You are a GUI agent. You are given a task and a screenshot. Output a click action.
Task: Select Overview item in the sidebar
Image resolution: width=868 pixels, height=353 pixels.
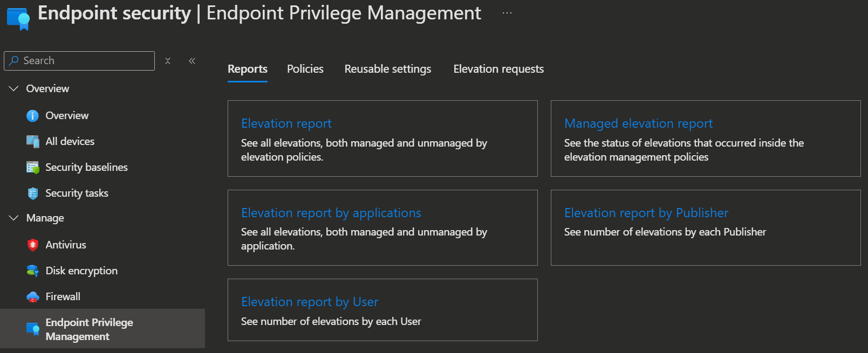(x=67, y=115)
